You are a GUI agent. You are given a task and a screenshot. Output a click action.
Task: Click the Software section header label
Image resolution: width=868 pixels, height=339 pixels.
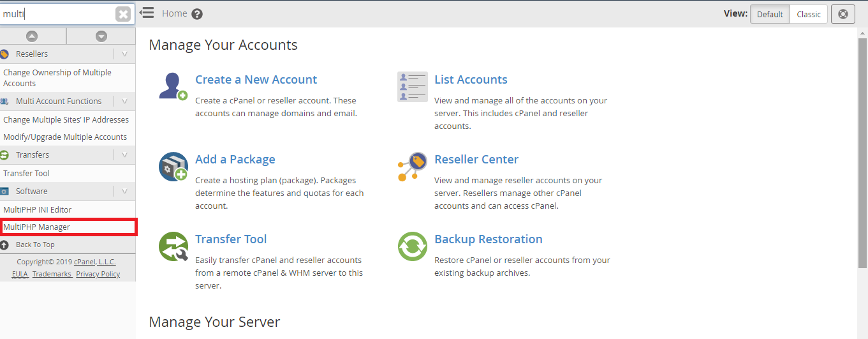point(32,192)
